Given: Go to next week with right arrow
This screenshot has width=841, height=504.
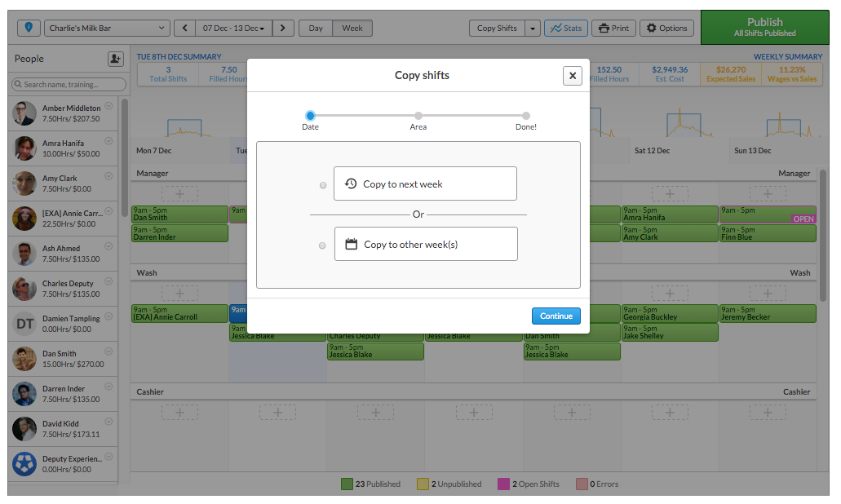Looking at the screenshot, I should (283, 29).
